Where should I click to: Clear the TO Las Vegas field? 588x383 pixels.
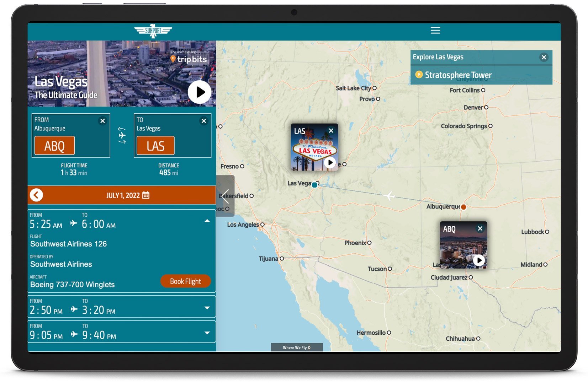(x=204, y=121)
